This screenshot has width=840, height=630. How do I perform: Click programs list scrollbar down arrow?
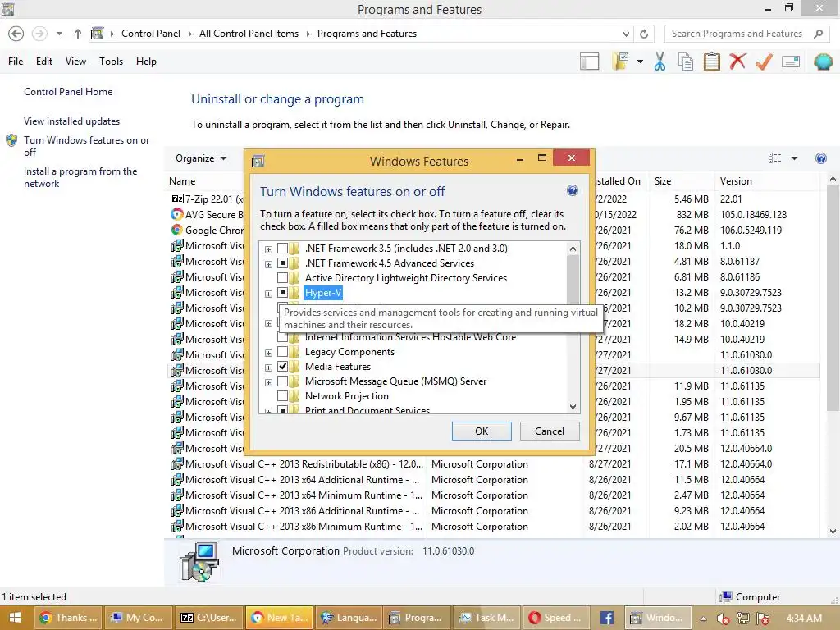pos(833,532)
